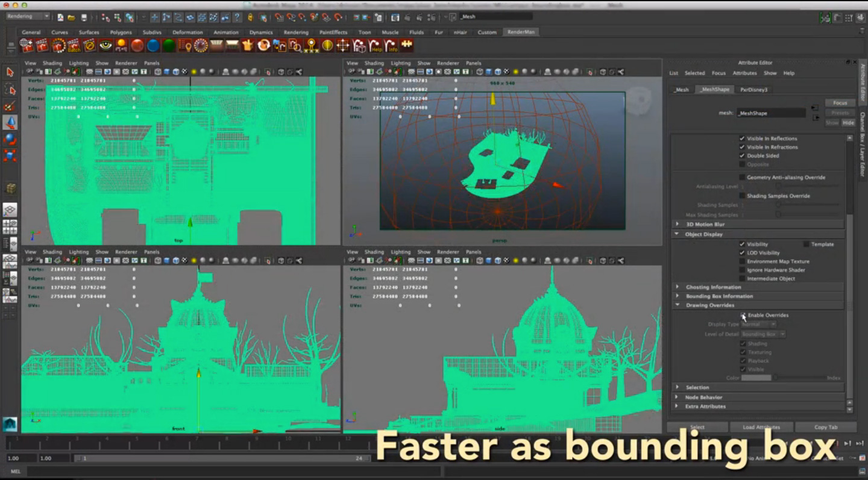Click the Copy Tab button
Screen dimensions: 868x480
pos(825,427)
